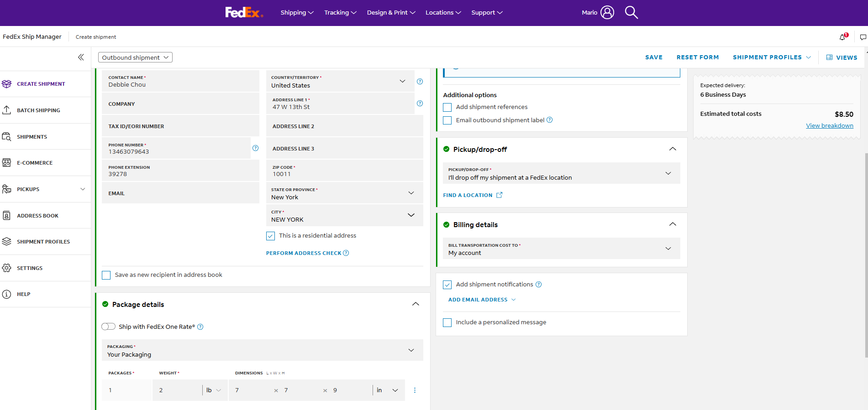Screen dimensions: 868x410
Task: Click the Batch Shipping upload icon
Action: point(6,110)
